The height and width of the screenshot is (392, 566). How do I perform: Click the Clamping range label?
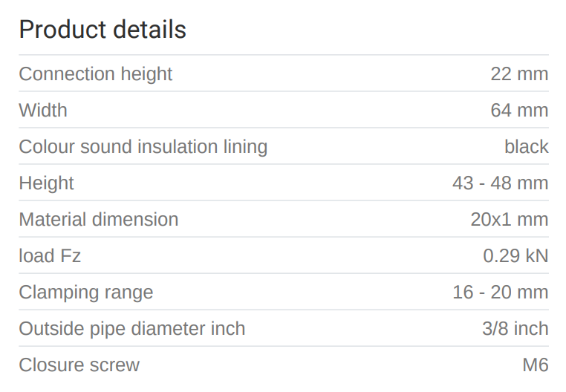(85, 293)
